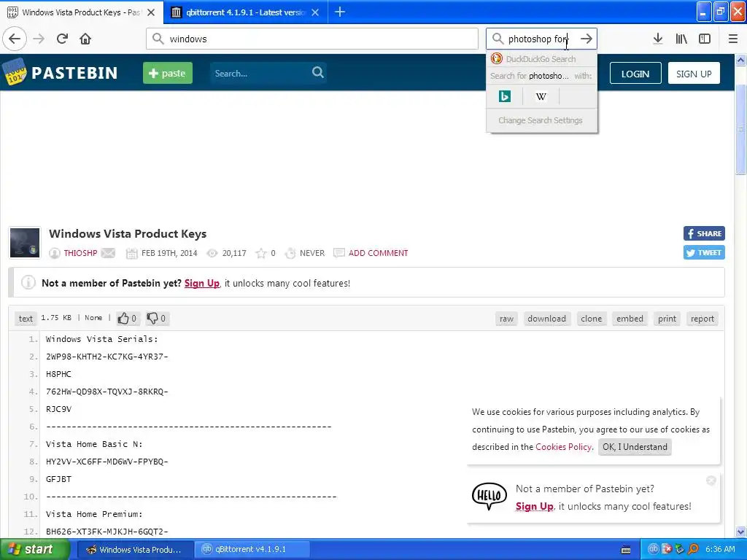Print the paste

pos(667,319)
